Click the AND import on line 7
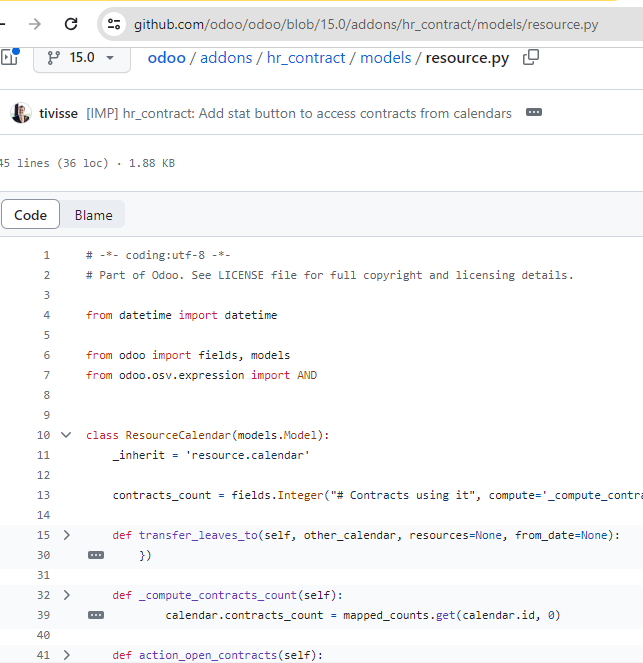 (307, 375)
